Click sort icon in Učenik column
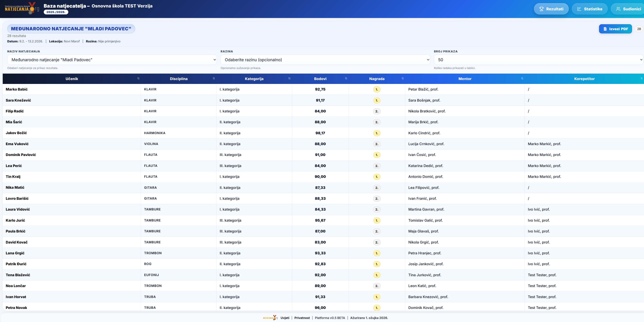The image size is (644, 322). click(x=138, y=79)
